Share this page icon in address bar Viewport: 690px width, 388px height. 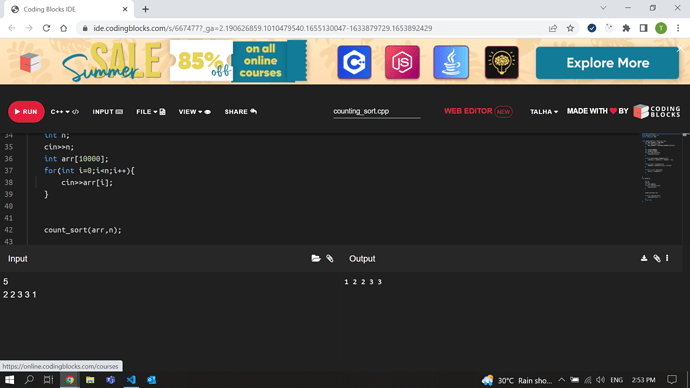(x=553, y=28)
